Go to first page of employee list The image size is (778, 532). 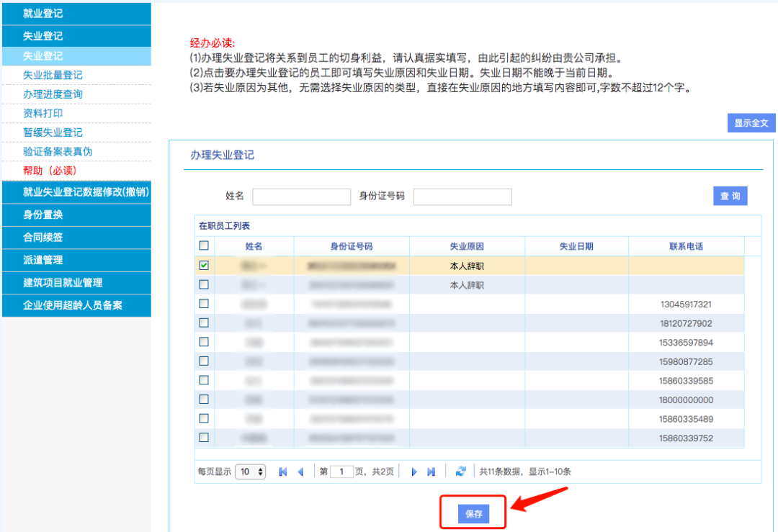click(x=283, y=472)
